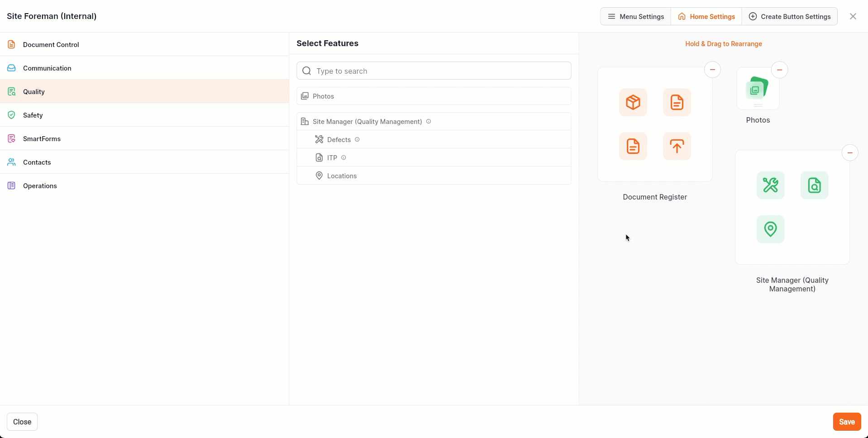Switch to Create Button Settings tab

coord(789,16)
